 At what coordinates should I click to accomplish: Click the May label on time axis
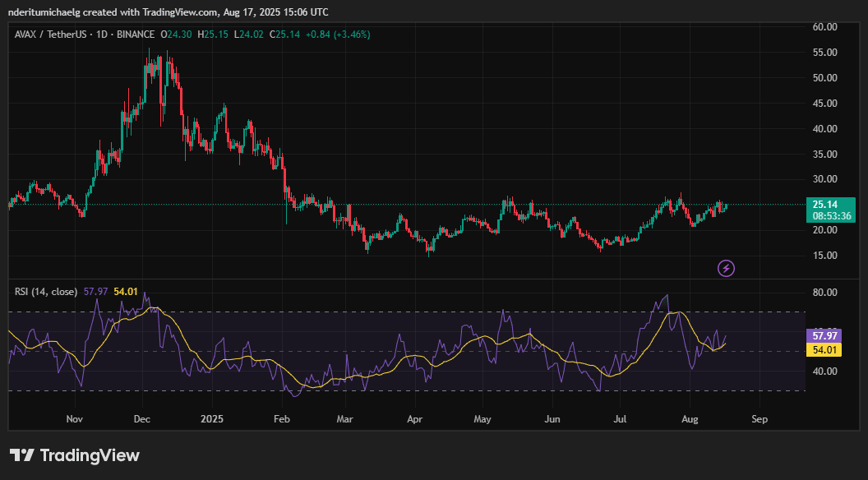[482, 419]
